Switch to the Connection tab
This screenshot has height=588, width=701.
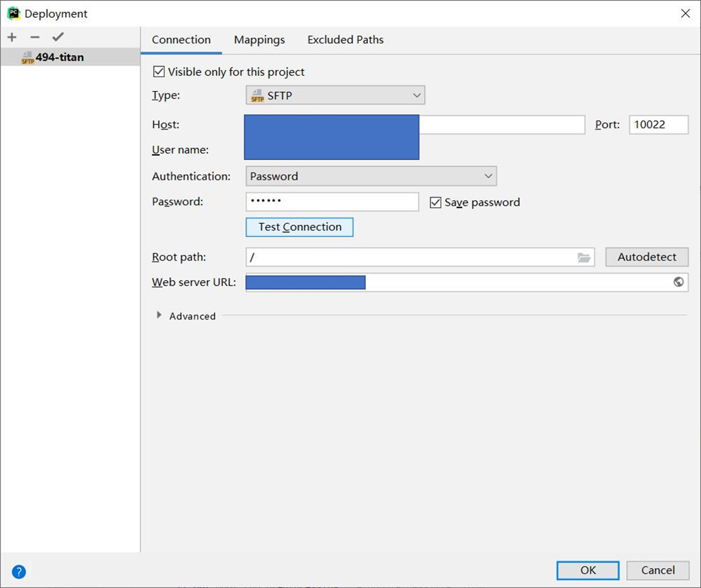click(x=181, y=40)
